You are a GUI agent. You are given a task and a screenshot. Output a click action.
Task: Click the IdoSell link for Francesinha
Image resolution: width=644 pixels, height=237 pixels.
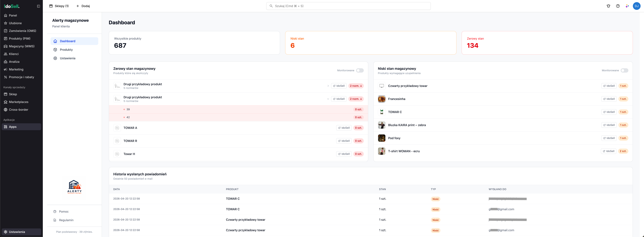pyautogui.click(x=609, y=99)
